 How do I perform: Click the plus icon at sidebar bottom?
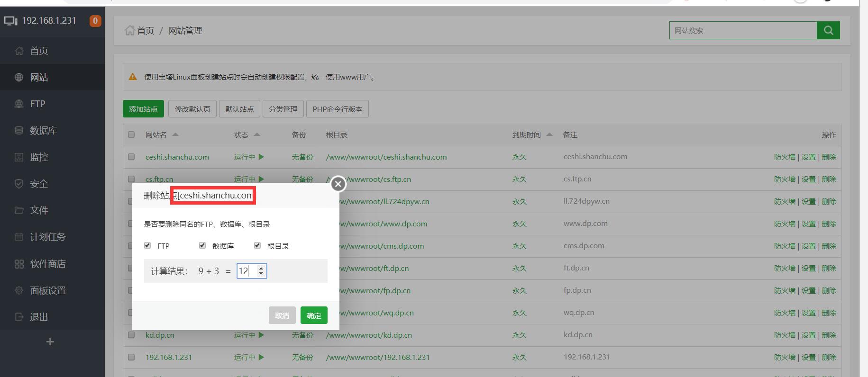click(50, 342)
